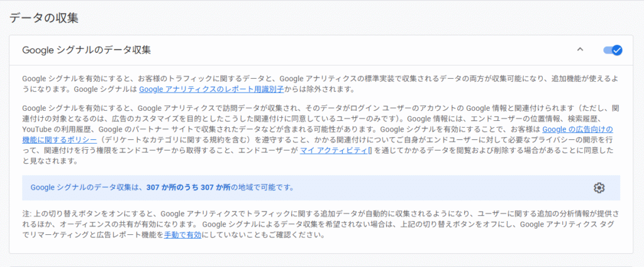
Task: Click the paragraph mentioning YouTube の利用履歴
Action: pos(252,129)
